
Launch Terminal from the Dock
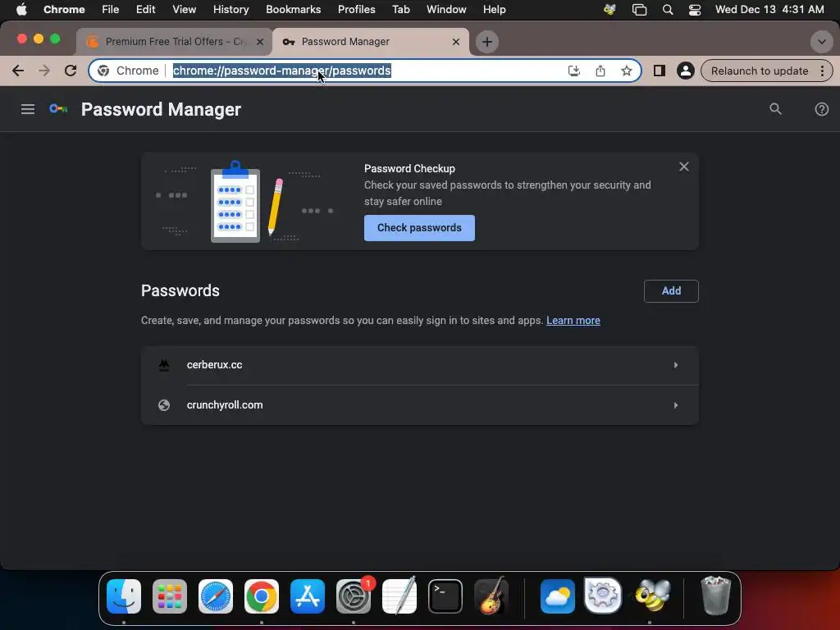pyautogui.click(x=445, y=596)
